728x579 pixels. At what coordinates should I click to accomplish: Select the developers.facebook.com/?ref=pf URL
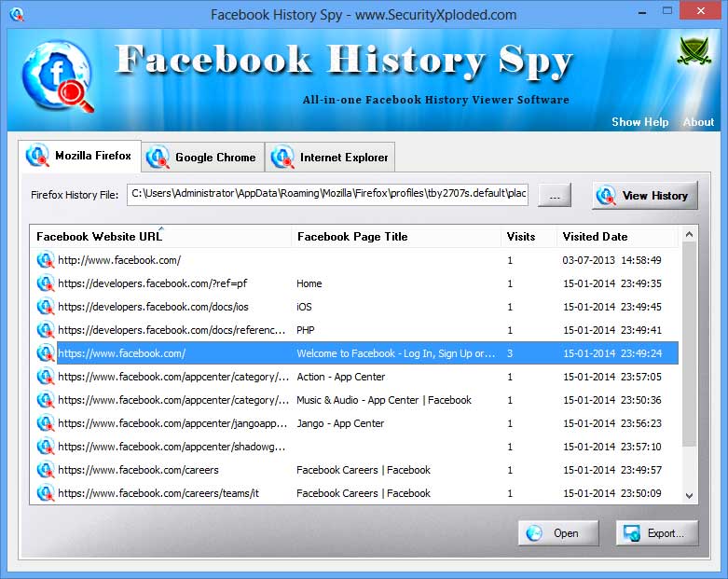tap(152, 283)
